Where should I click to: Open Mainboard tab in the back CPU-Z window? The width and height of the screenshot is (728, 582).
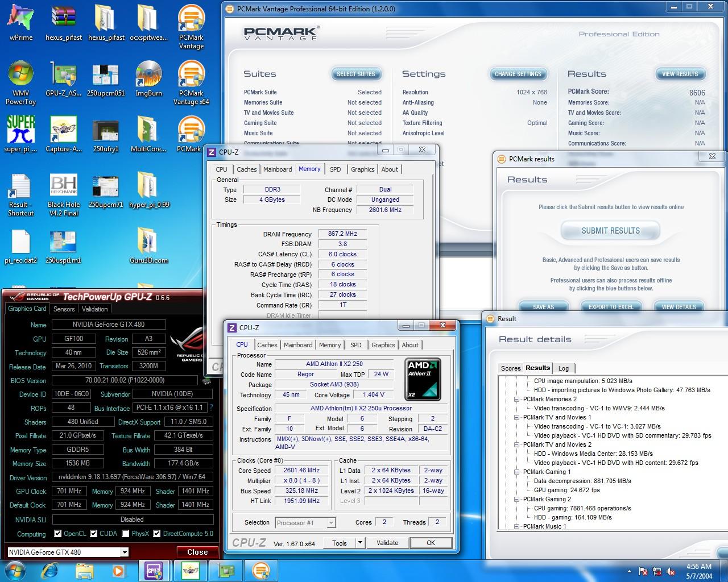(x=278, y=169)
